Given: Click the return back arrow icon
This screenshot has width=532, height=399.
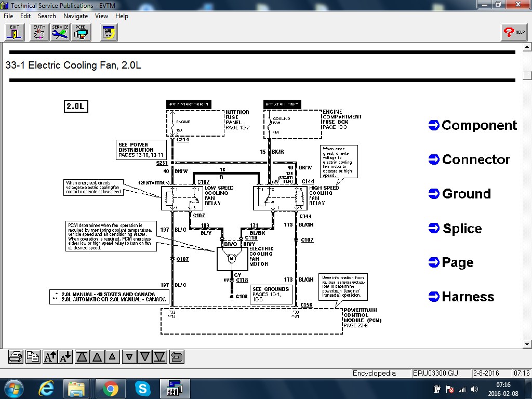Looking at the screenshot, I should (x=177, y=356).
